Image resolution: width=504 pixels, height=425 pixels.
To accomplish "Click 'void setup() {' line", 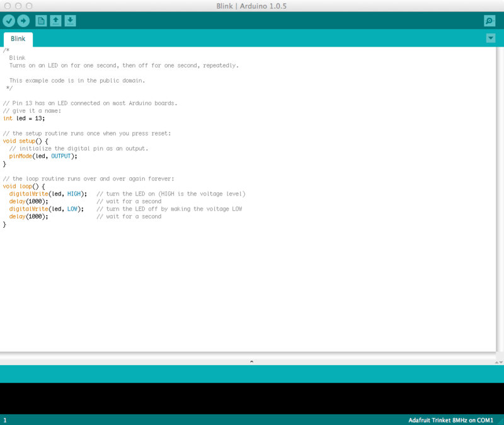I will (x=25, y=141).
